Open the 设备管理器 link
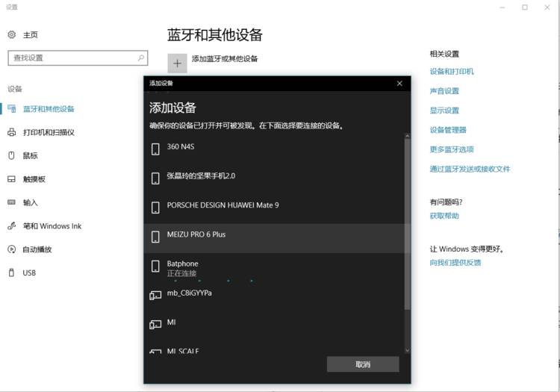 pyautogui.click(x=448, y=130)
